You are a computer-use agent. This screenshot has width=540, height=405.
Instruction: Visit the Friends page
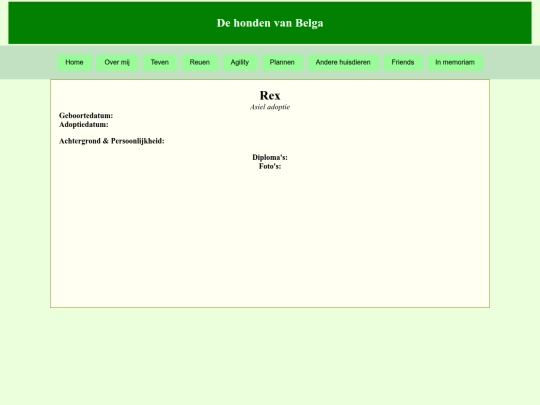(x=403, y=62)
